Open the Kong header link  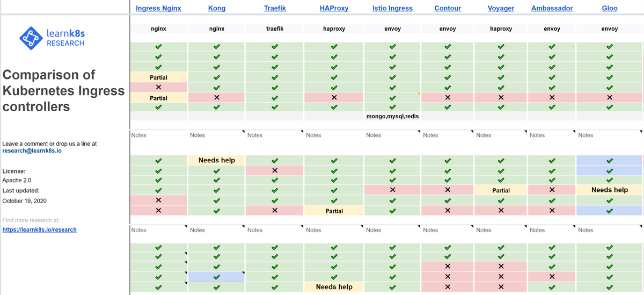point(217,8)
